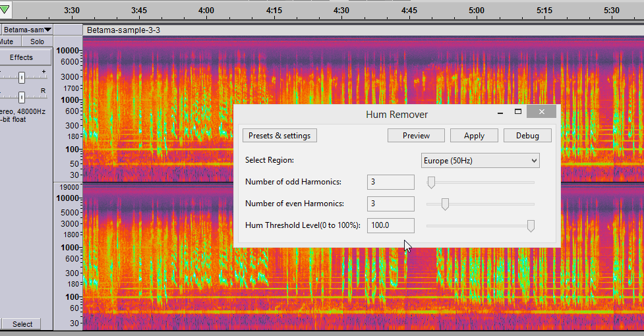Viewport: 644px width, 336px height.
Task: Click the 4:30 mark on the timeline ruler
Action: point(341,11)
